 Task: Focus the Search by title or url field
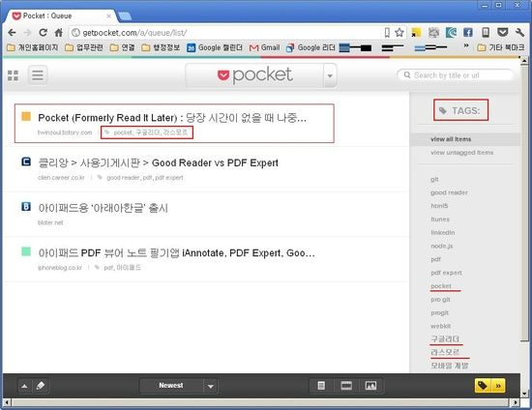456,75
